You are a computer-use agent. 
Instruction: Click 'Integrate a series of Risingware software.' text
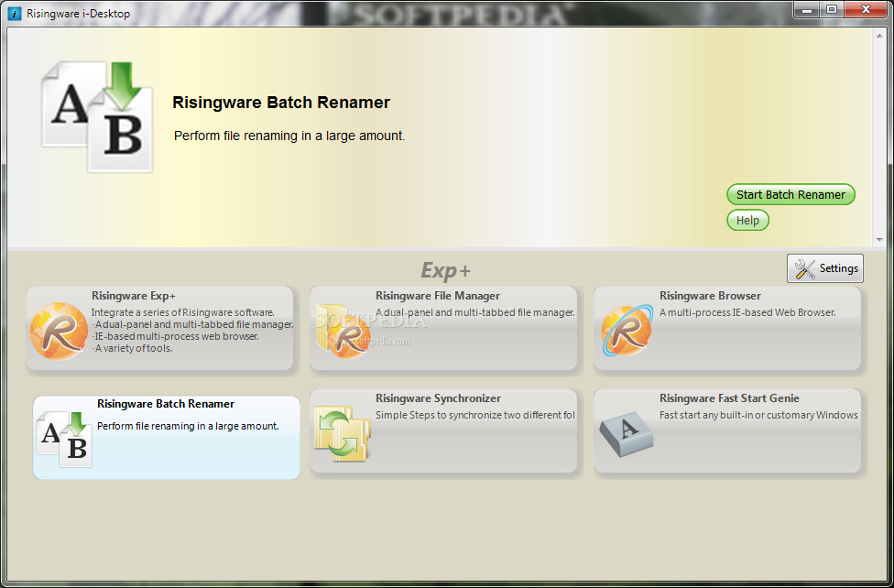coord(183,312)
